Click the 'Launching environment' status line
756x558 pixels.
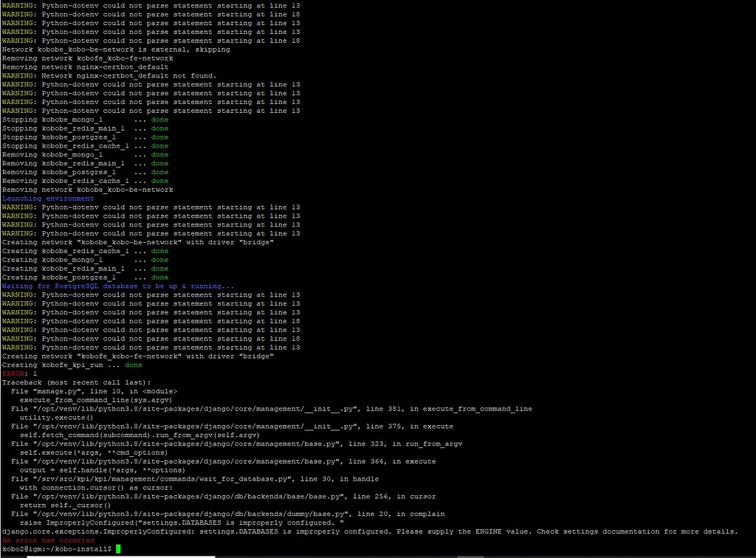[x=46, y=198]
